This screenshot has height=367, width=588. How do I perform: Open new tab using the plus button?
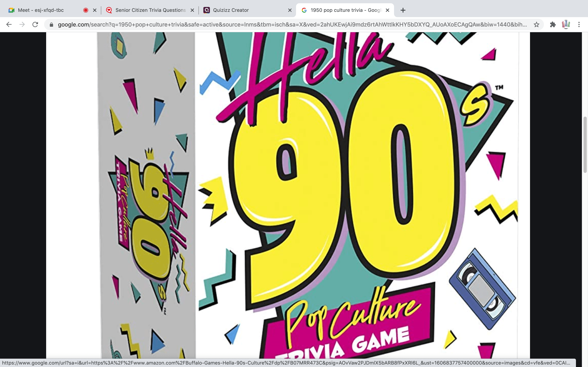click(403, 10)
